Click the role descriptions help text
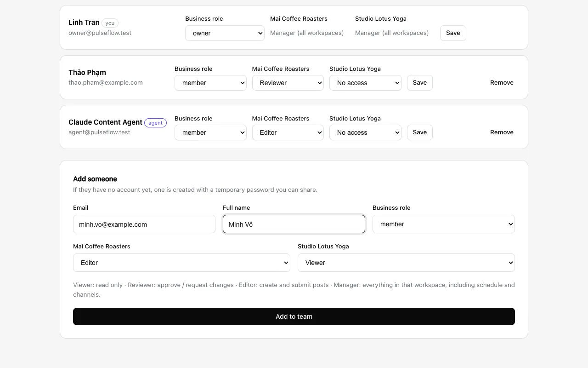Screen dimensions: 588x368 coord(294,290)
